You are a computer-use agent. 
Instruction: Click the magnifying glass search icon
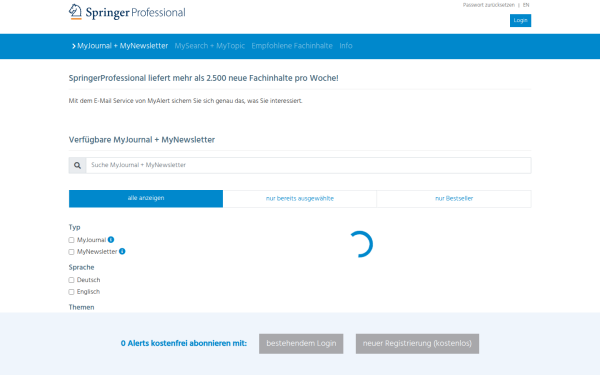tap(77, 165)
